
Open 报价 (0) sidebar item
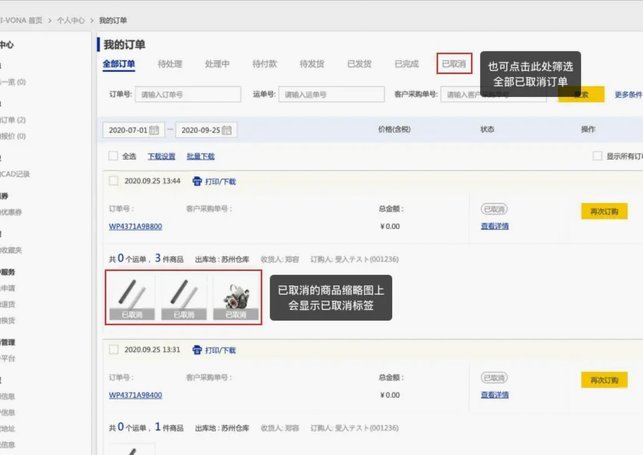pyautogui.click(x=13, y=136)
